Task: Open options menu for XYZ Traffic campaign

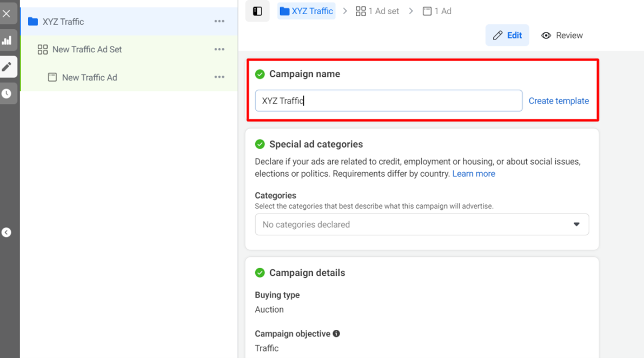Action: pos(219,22)
